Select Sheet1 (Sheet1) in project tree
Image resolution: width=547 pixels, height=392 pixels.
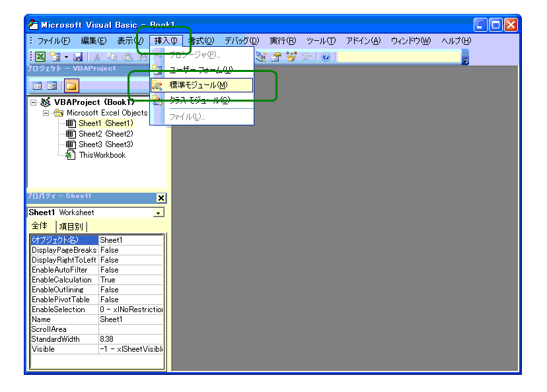pyautogui.click(x=106, y=123)
